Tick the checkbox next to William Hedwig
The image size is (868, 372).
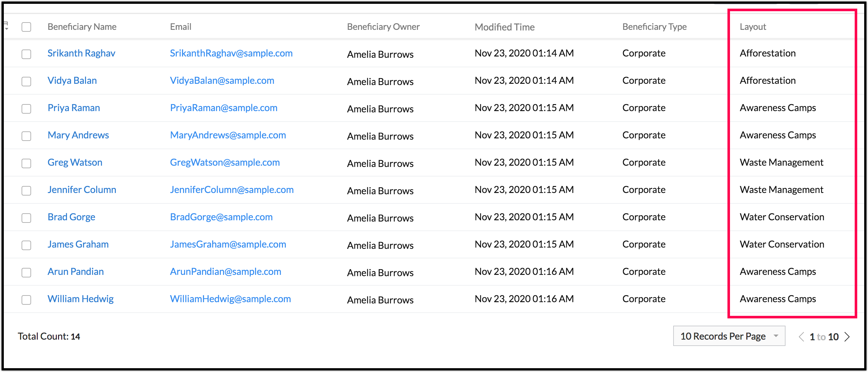[x=26, y=300]
